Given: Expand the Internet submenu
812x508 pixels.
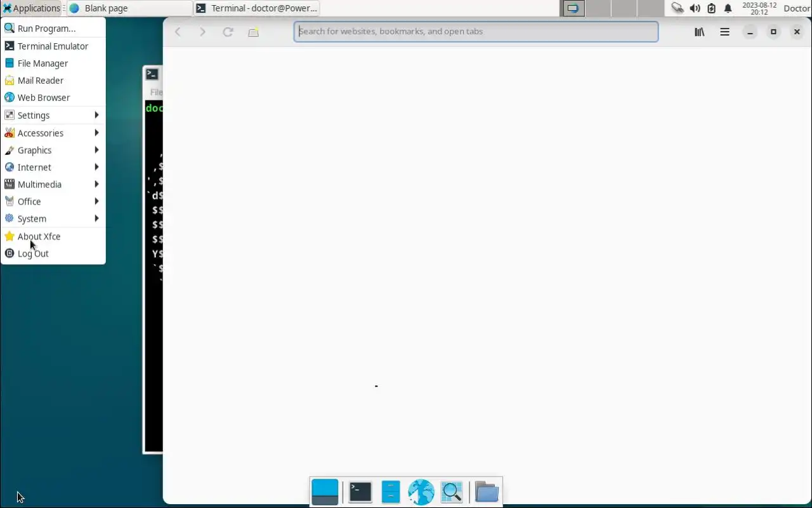Looking at the screenshot, I should pyautogui.click(x=53, y=167).
